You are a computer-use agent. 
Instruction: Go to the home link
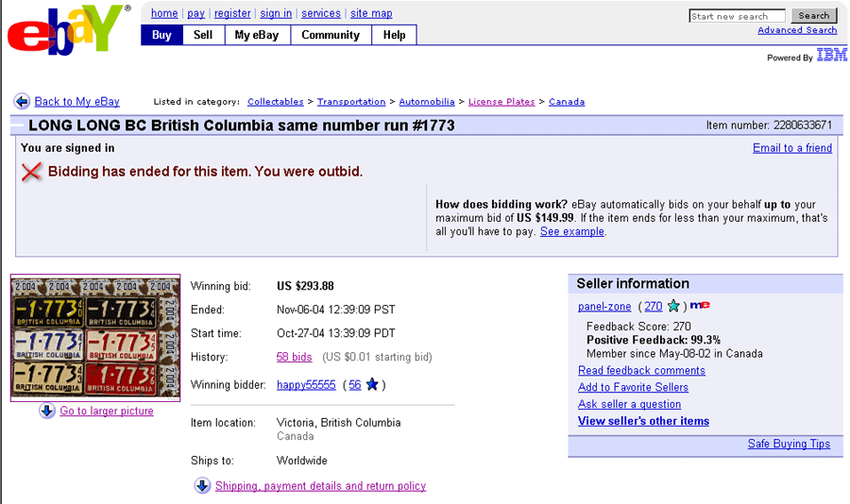[164, 13]
